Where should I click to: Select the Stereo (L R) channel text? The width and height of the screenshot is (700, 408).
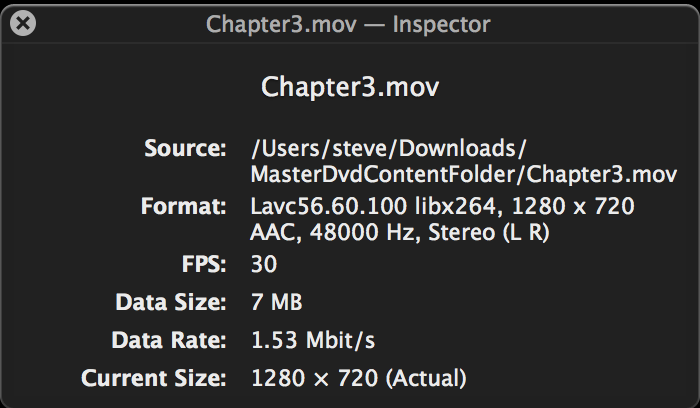click(x=488, y=232)
